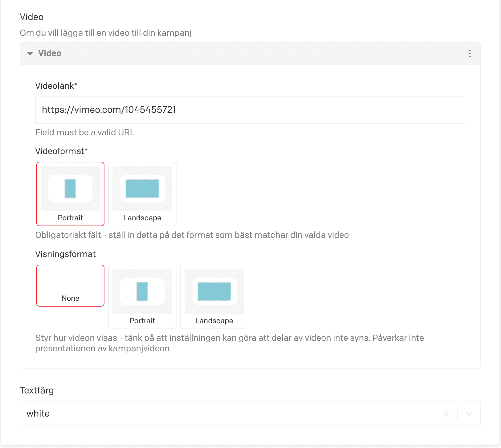Click the wide teal rectangle icon in Videoformat
The height and width of the screenshot is (448, 501).
tap(142, 189)
